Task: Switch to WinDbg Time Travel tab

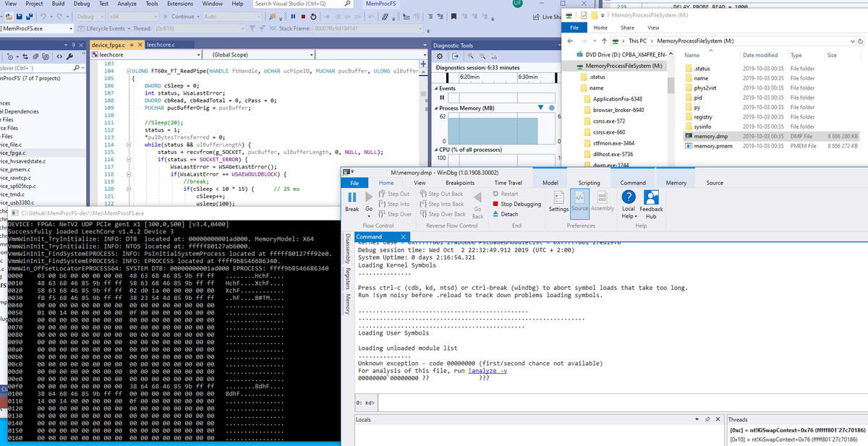Action: [x=508, y=183]
